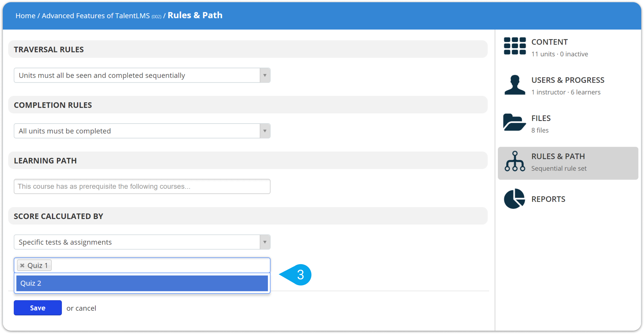Expand the Traversal Rules dropdown arrow
The image size is (644, 334).
[x=265, y=75]
